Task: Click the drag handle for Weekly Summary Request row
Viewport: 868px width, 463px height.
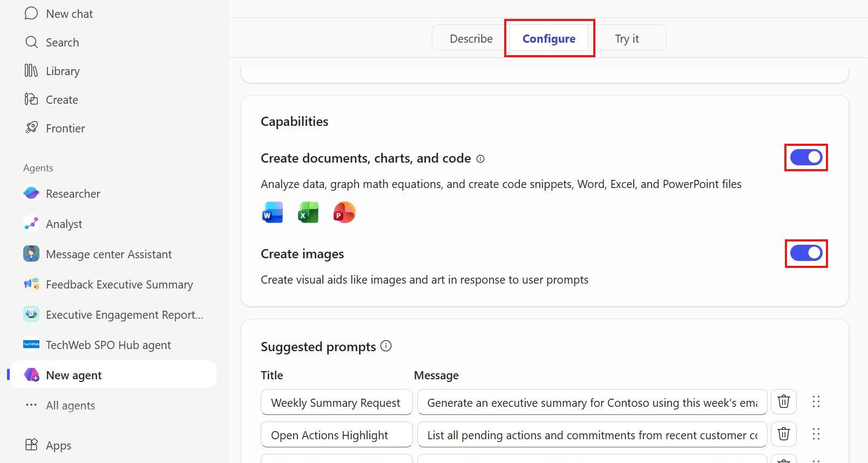Action: pyautogui.click(x=816, y=402)
